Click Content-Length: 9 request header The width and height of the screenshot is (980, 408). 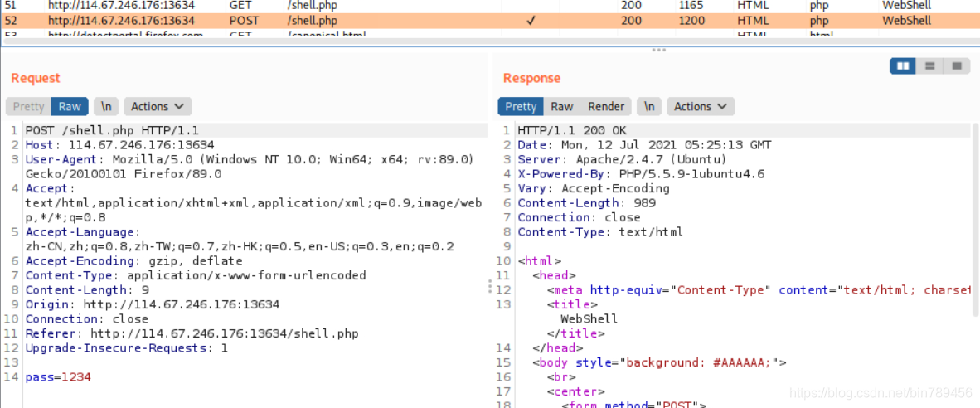pos(87,290)
